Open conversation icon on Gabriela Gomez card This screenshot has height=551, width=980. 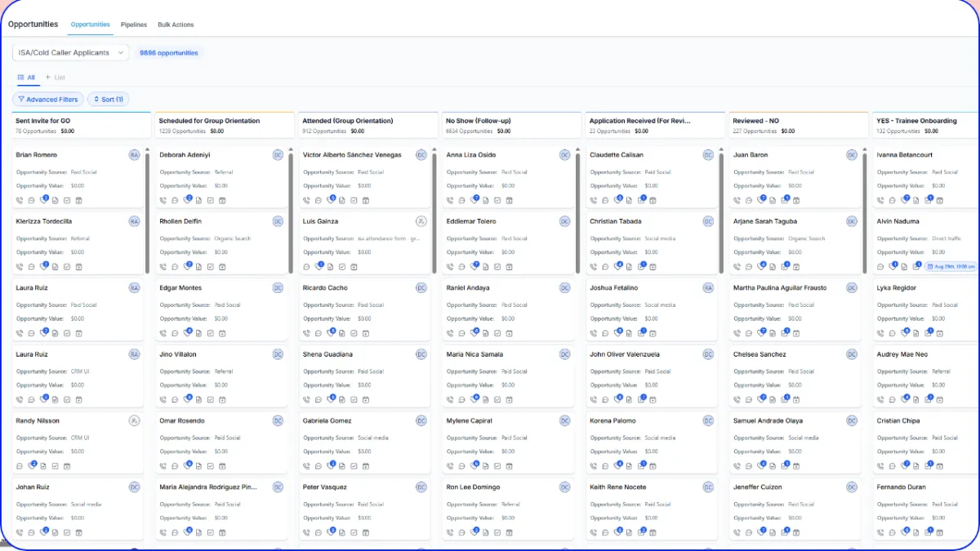click(318, 466)
